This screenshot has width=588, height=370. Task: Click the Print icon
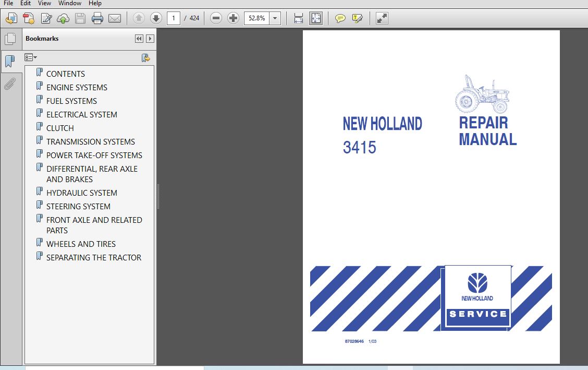point(97,18)
